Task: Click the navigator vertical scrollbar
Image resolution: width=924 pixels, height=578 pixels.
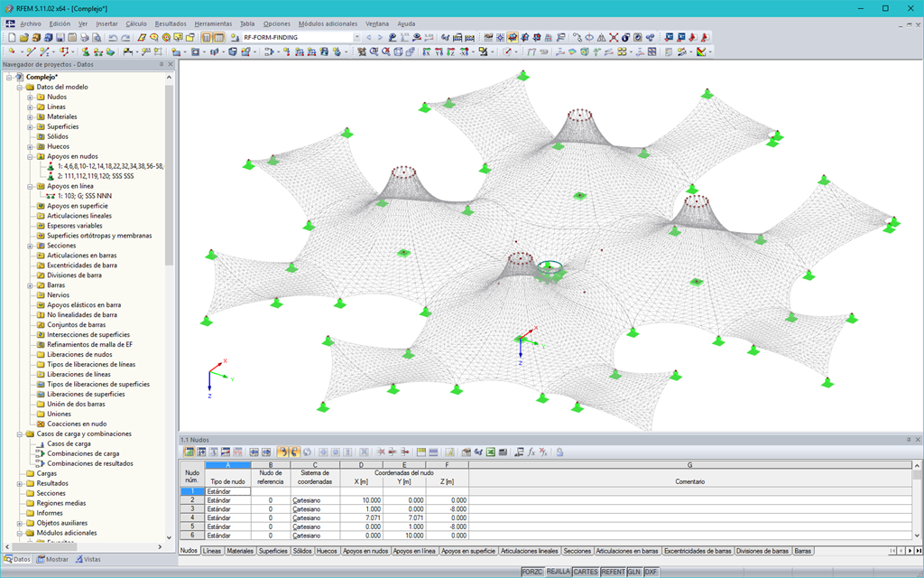Action: pos(169,176)
